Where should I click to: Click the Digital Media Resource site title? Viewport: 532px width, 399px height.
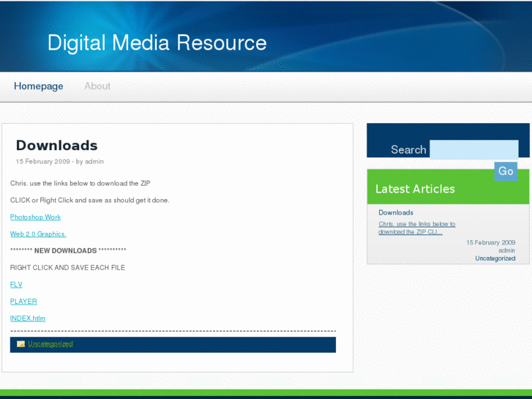point(157,43)
